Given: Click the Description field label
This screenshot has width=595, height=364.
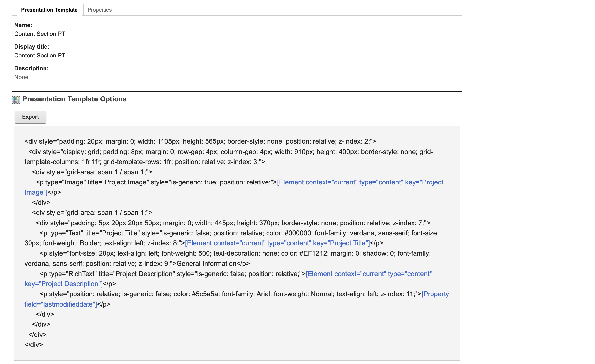Looking at the screenshot, I should (31, 68).
